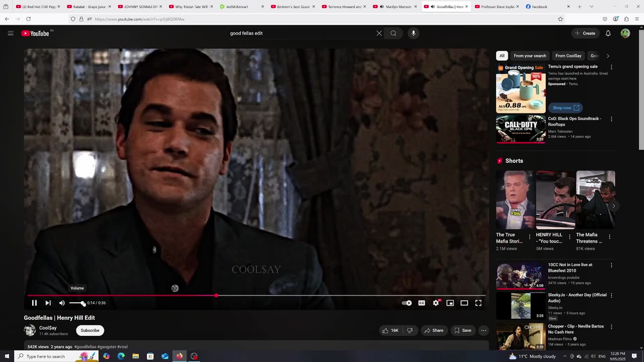Viewport: 644px width, 362px height.
Task: Open the player settings gear
Action: coord(436,303)
